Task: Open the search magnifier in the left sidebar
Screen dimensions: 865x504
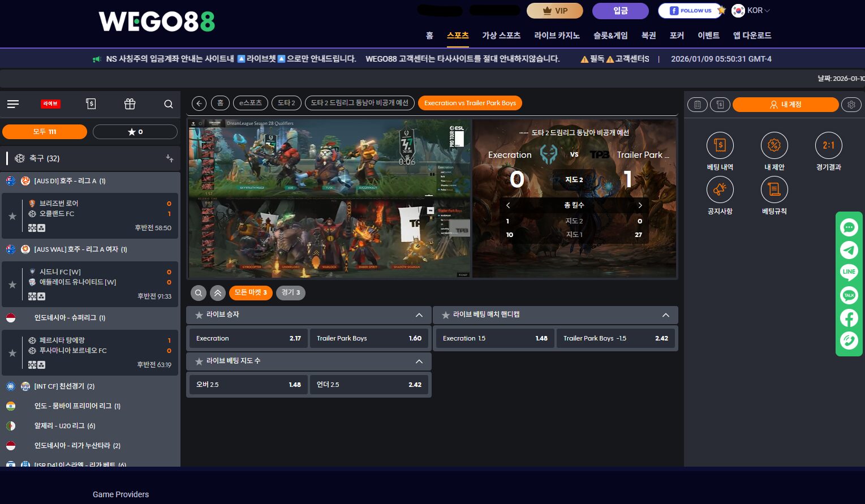Action: [x=168, y=104]
